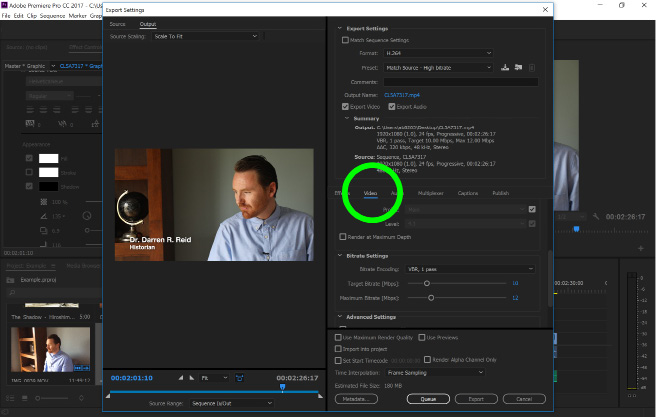Select the Output tab
656x417 pixels.
point(148,24)
